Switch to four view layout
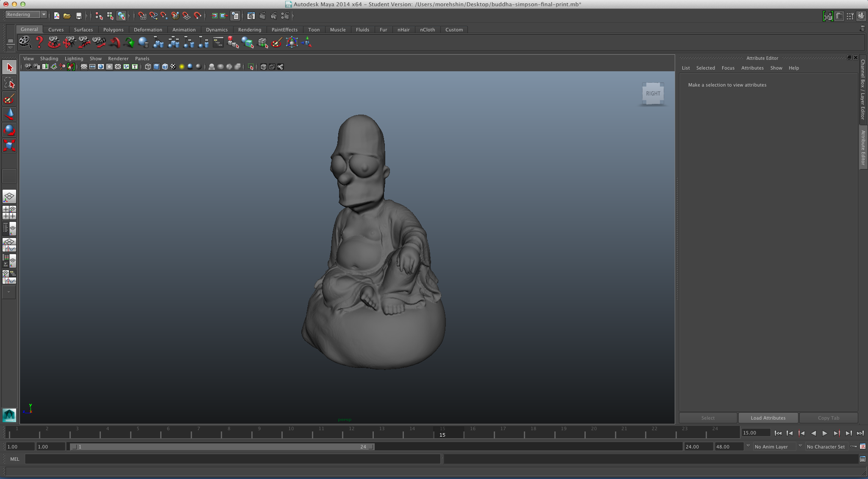This screenshot has width=868, height=479. point(9,213)
